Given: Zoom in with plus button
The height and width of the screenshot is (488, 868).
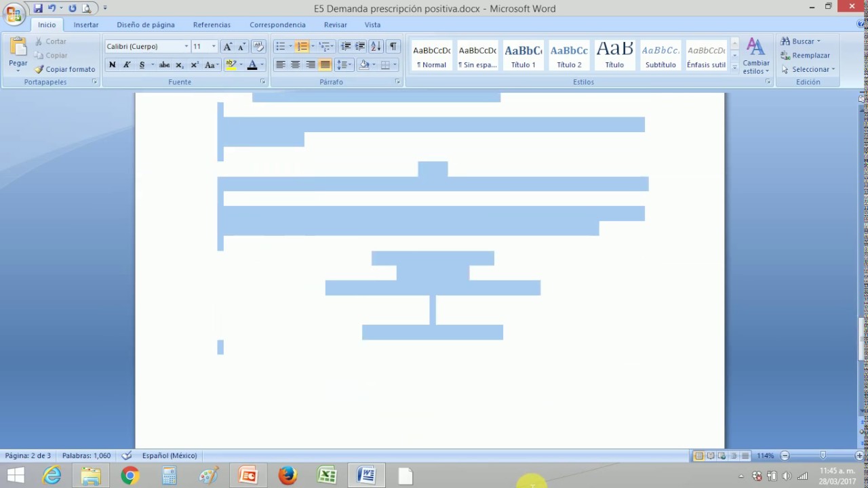Looking at the screenshot, I should (x=859, y=456).
